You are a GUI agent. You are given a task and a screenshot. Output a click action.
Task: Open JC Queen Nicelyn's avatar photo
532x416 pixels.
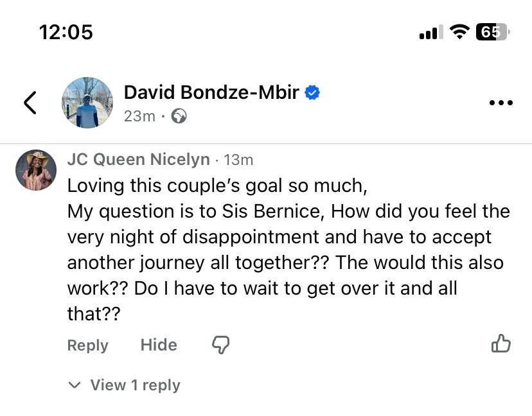[36, 170]
